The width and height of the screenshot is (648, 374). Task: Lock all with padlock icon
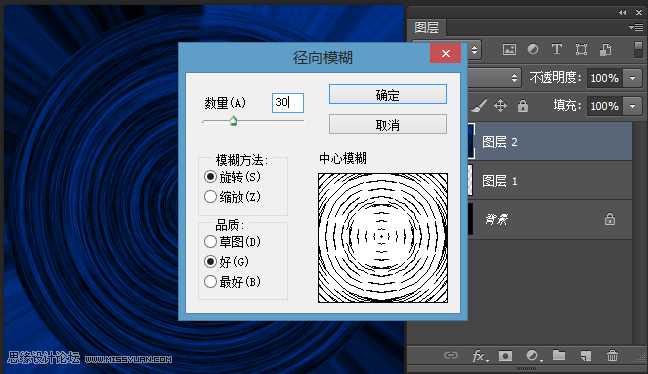(x=523, y=106)
